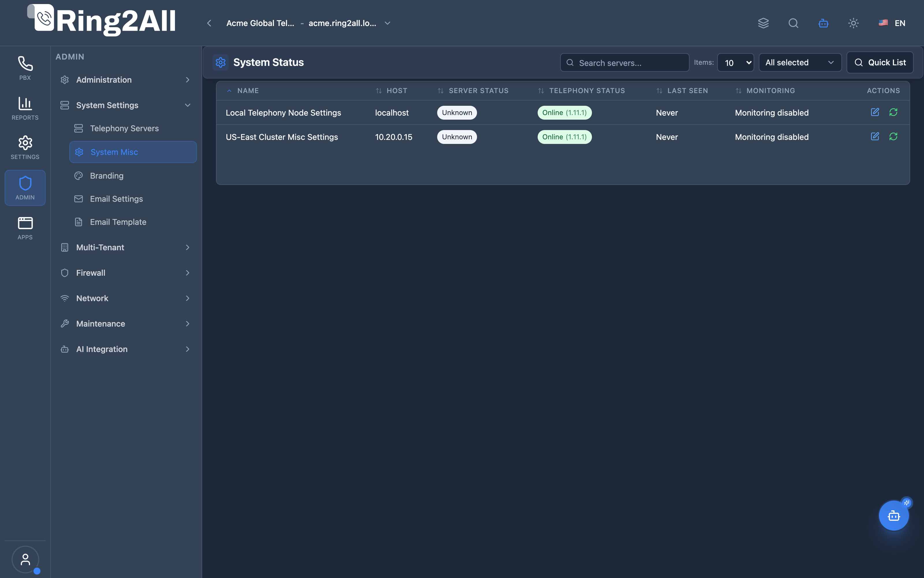Open the Branding menu item
This screenshot has height=578, width=924.
[x=133, y=176]
